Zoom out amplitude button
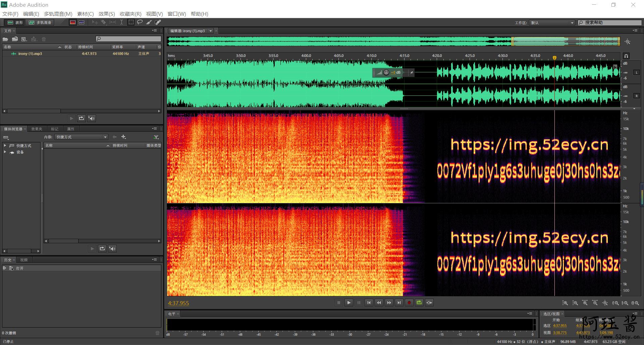 pyautogui.click(x=575, y=303)
